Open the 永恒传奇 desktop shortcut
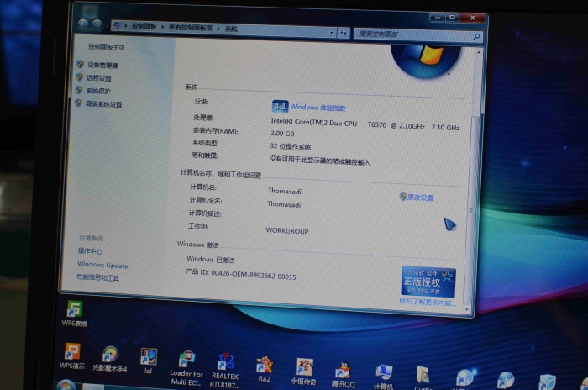Screen dimensions: 588x390 click(x=304, y=372)
